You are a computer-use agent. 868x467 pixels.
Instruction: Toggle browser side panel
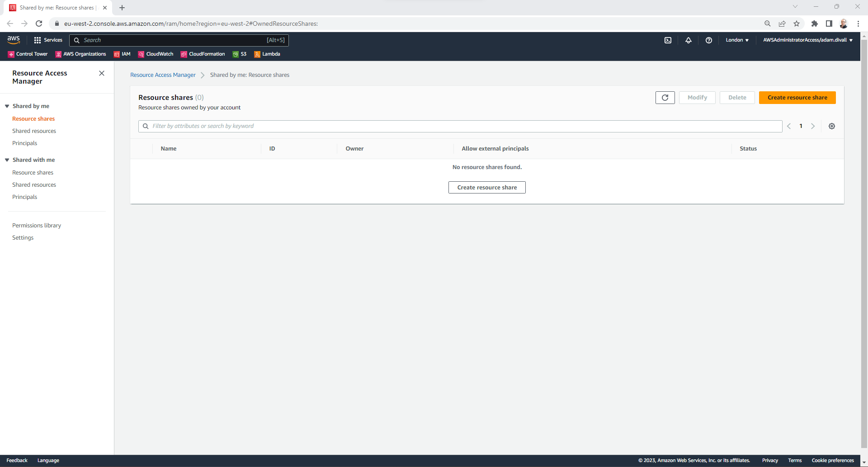829,24
